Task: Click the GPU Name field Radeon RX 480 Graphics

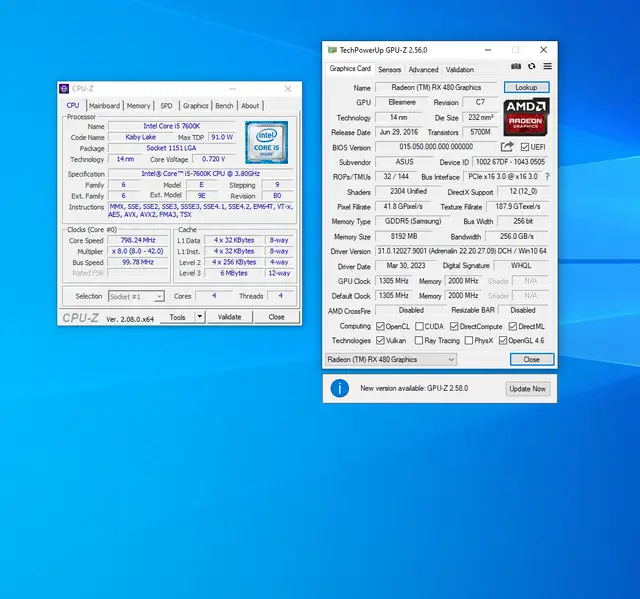Action: 436,87
